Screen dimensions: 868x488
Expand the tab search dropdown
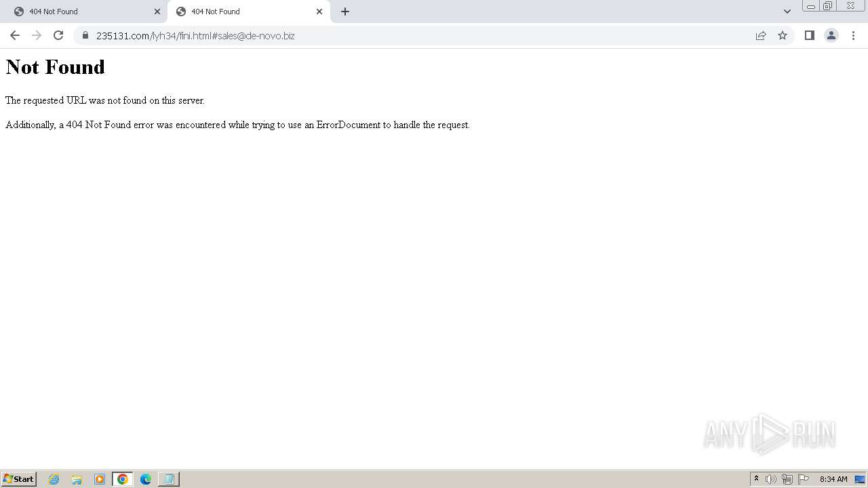coord(787,12)
